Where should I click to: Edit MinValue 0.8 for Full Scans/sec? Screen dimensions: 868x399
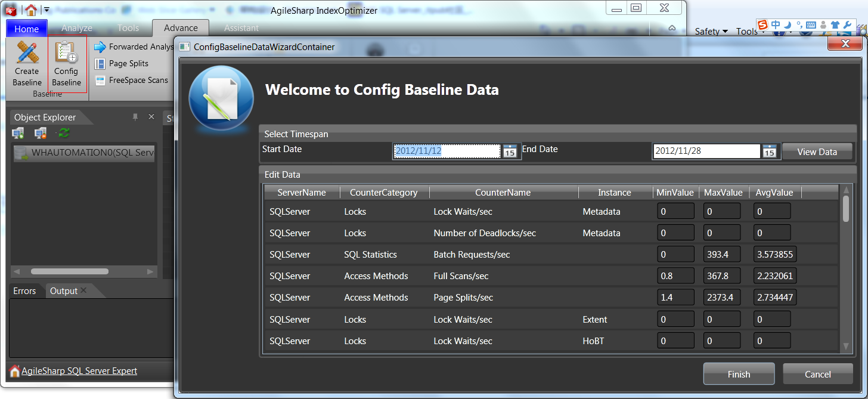tap(675, 276)
